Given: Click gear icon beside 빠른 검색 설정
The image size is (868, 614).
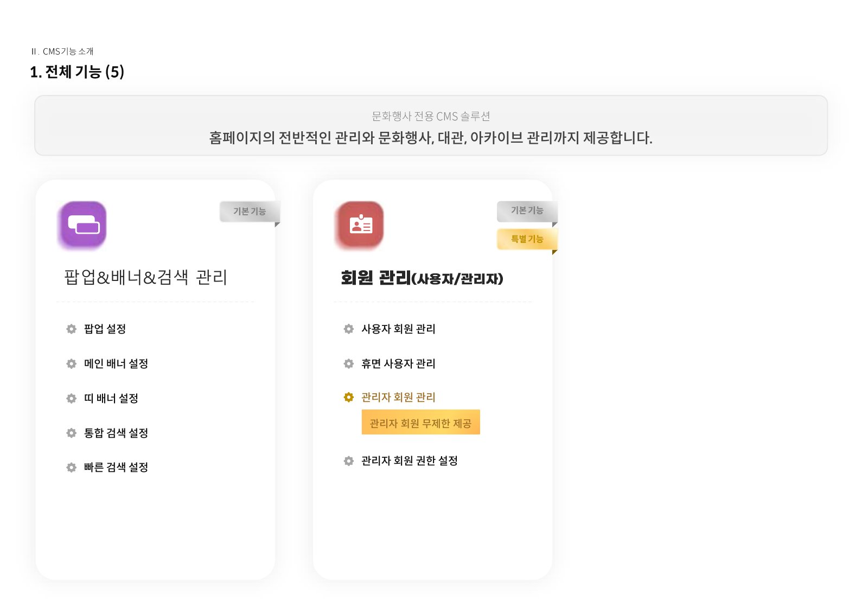Looking at the screenshot, I should coord(71,467).
